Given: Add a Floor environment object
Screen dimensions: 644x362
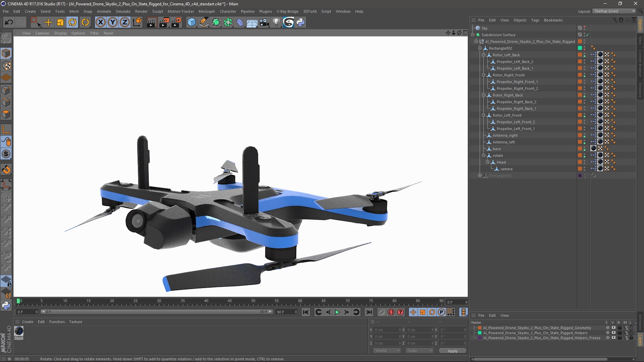Looking at the screenshot, I should (252, 22).
